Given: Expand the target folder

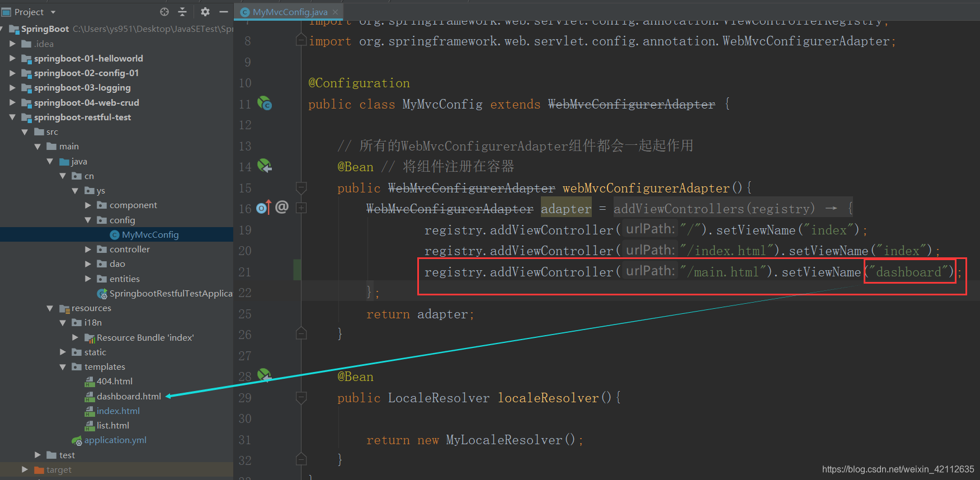Looking at the screenshot, I should [x=25, y=469].
